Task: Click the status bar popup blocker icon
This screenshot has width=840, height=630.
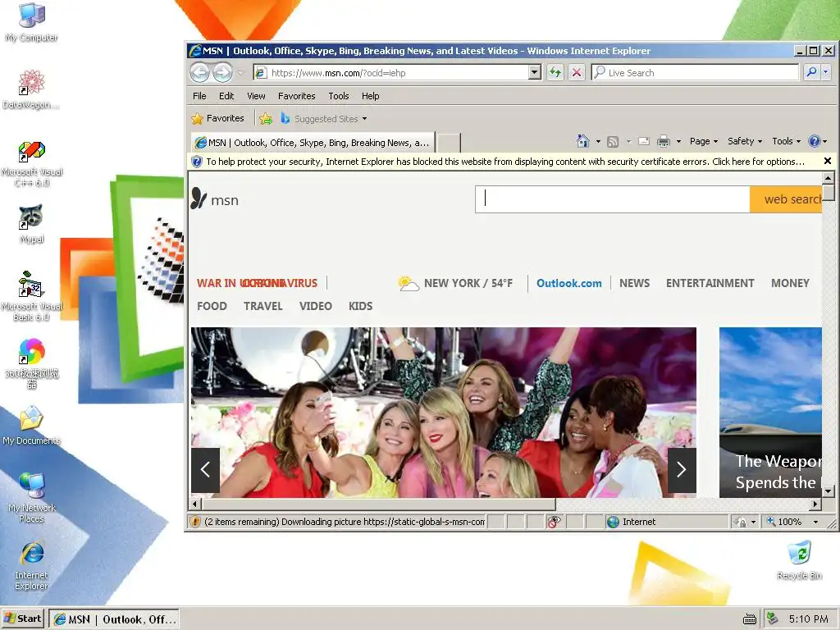Action: click(554, 522)
